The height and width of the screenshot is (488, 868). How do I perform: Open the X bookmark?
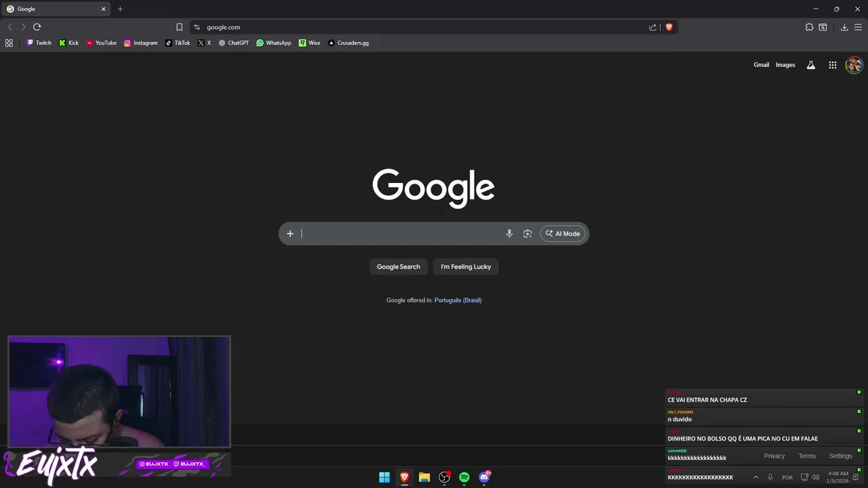click(x=204, y=43)
